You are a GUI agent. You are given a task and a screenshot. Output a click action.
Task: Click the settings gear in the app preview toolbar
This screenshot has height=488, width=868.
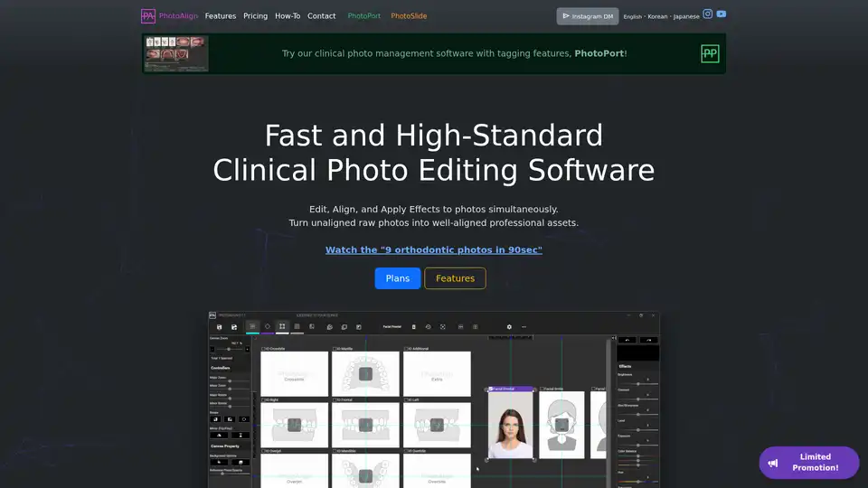click(509, 327)
